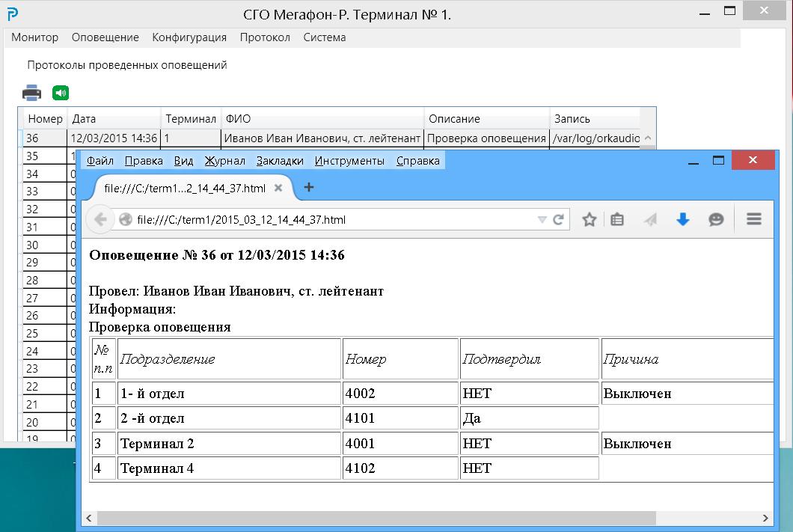793x532 pixels.
Task: Expand the URL history dropdown arrow
Action: coord(542,219)
